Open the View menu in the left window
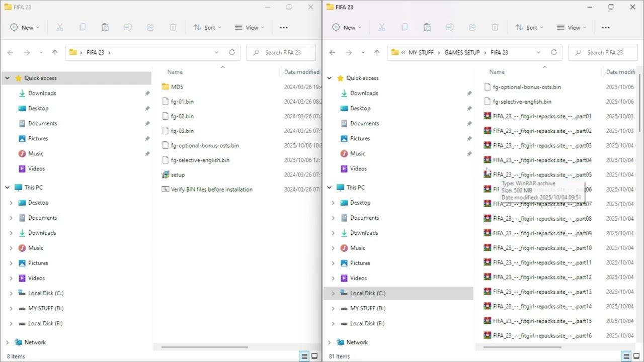This screenshot has width=644, height=362. coord(250,28)
